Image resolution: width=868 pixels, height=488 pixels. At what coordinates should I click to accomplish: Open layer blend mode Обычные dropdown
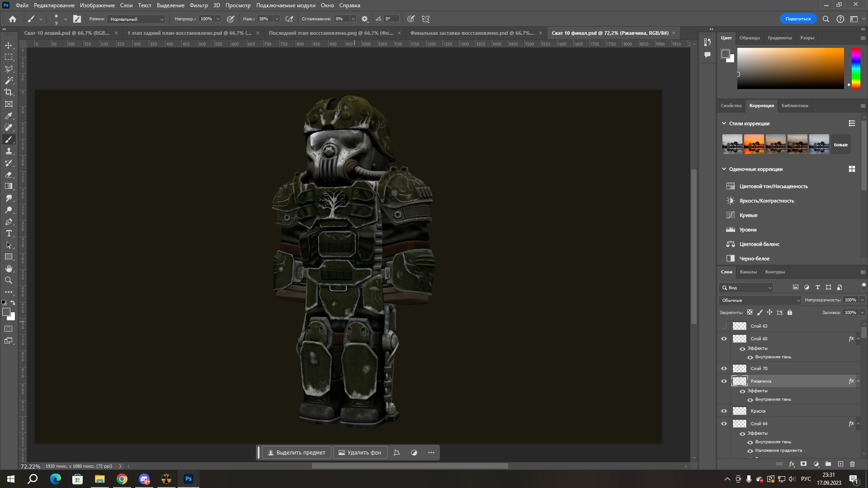pyautogui.click(x=760, y=300)
